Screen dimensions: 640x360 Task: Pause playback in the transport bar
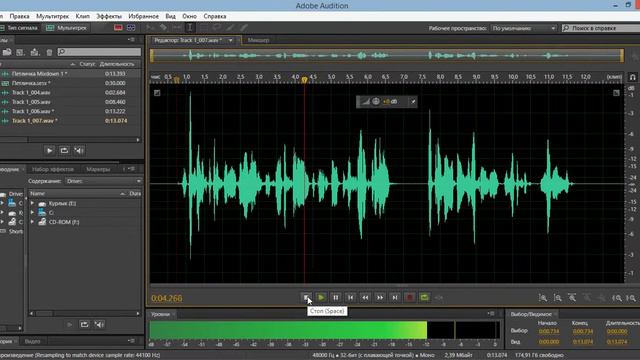click(x=336, y=298)
